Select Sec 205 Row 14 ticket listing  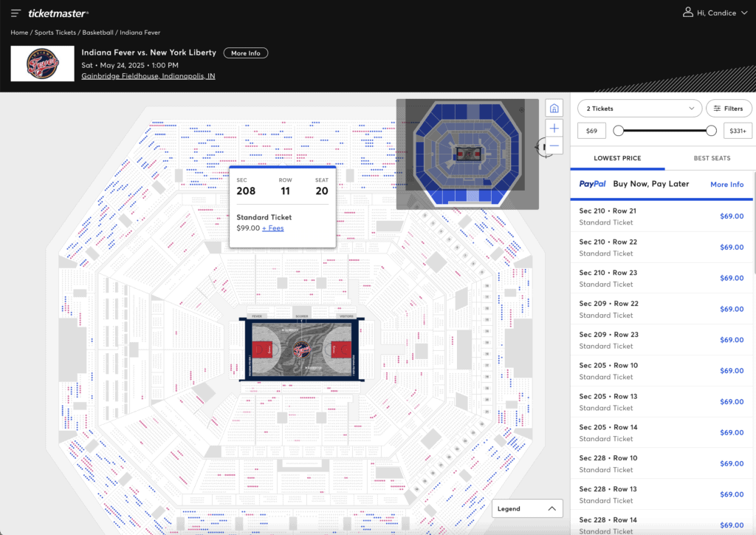coord(661,433)
